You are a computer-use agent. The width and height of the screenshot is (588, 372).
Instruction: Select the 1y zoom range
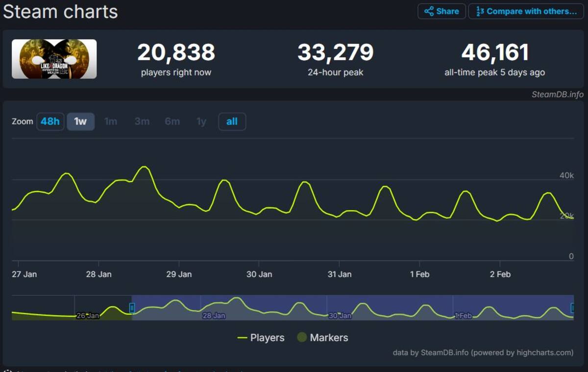pyautogui.click(x=201, y=122)
